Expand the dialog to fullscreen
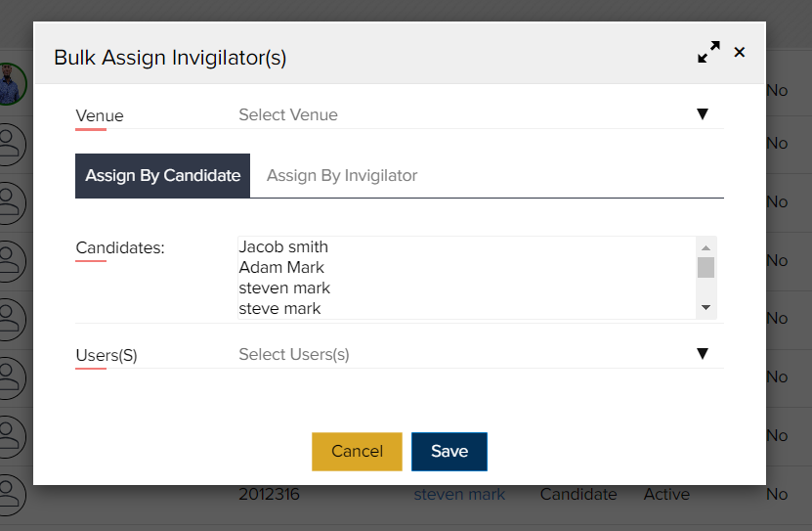The image size is (812, 531). pos(708,53)
